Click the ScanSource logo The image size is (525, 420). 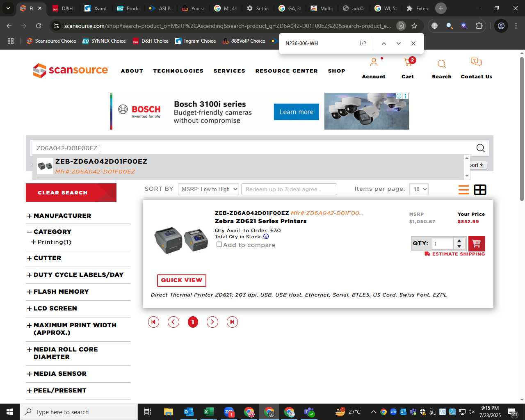tap(71, 71)
